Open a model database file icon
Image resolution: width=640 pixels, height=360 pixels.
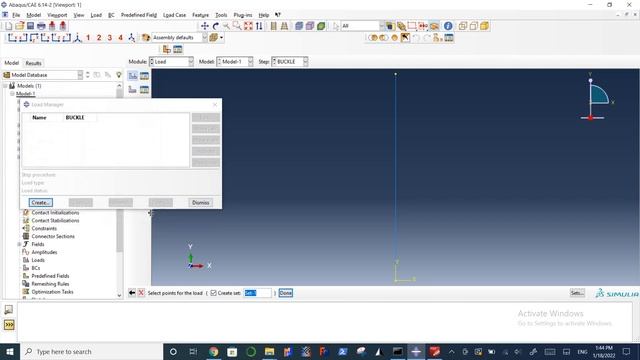[20, 26]
